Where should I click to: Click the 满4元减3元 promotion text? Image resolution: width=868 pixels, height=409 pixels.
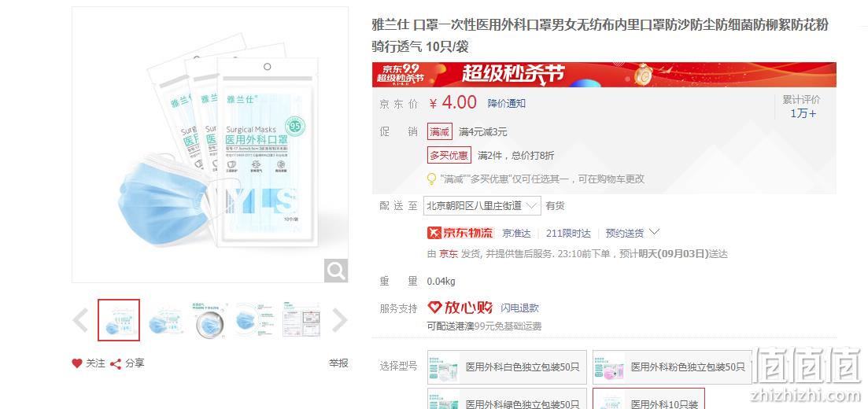pyautogui.click(x=482, y=132)
